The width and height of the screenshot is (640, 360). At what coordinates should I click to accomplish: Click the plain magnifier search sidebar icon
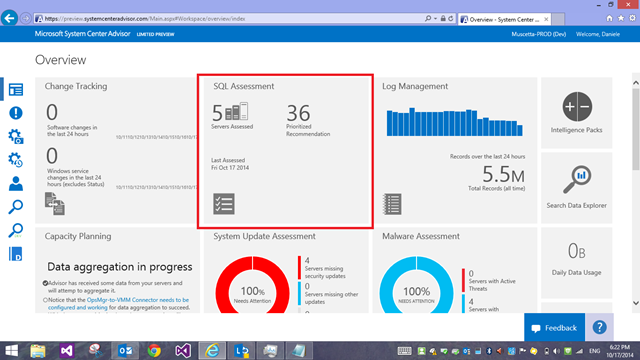click(x=16, y=207)
